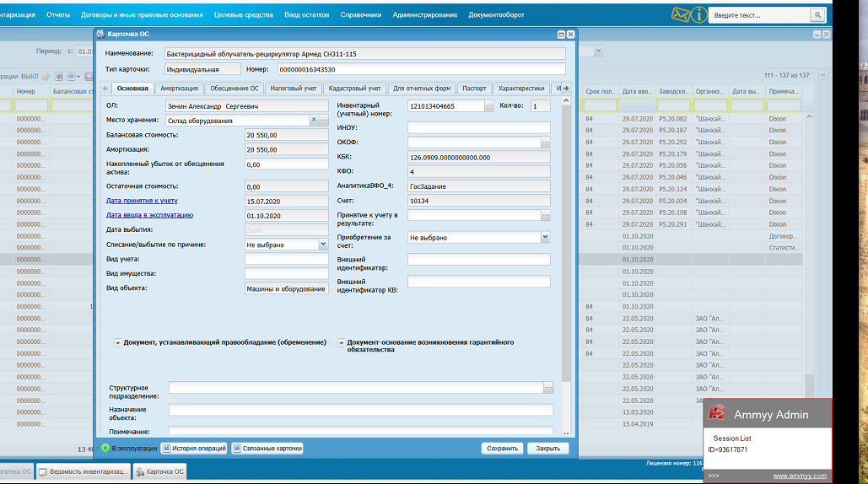Collapse the right side panel with double chevron
868x484 pixels.
point(823,75)
